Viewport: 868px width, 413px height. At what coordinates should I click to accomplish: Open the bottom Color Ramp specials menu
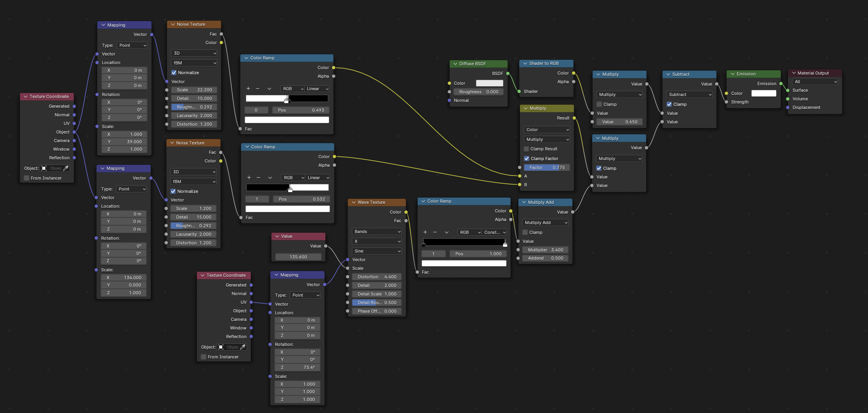coord(447,232)
